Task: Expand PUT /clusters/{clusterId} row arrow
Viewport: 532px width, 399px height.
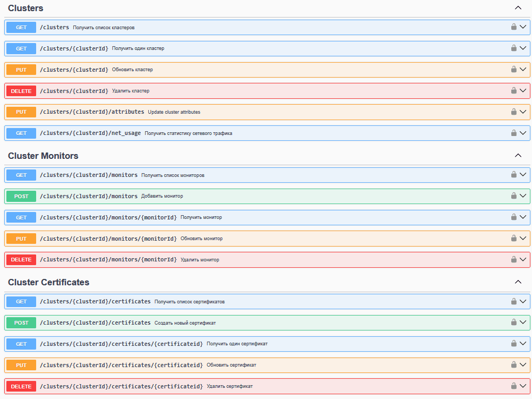Action: [523, 70]
